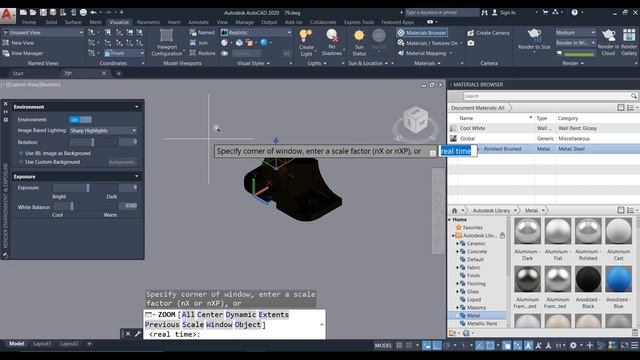Click the binoculars search icon in title bar

click(x=484, y=12)
